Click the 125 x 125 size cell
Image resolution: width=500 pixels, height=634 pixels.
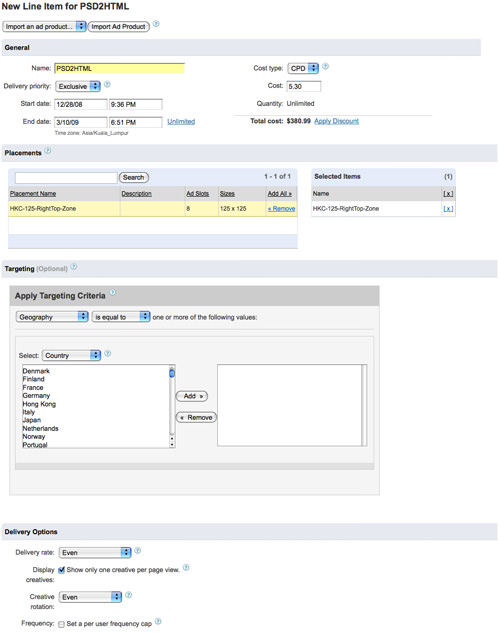[233, 209]
